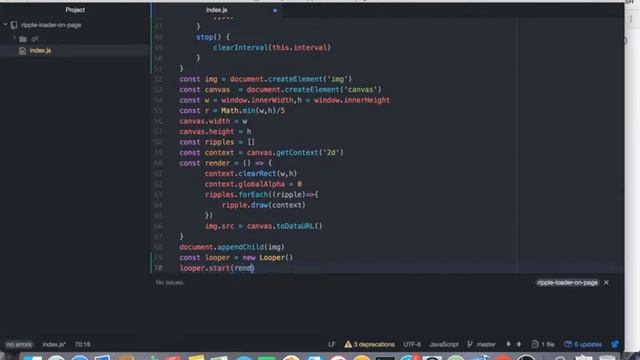Click the .git folder icon

(23, 39)
